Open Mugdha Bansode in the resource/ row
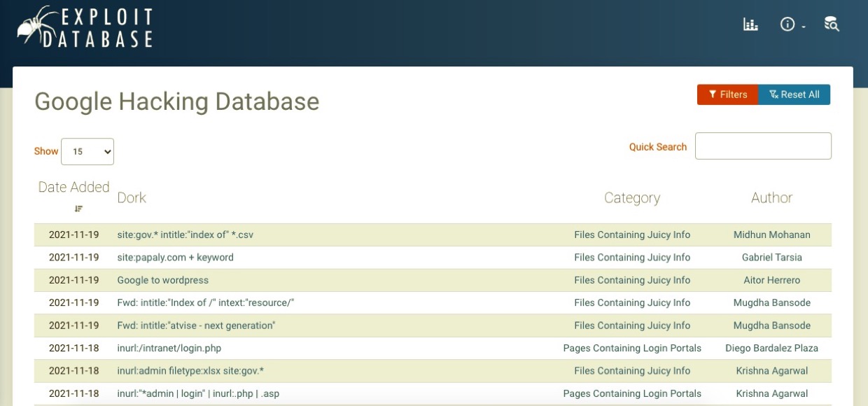The width and height of the screenshot is (868, 406). click(771, 302)
